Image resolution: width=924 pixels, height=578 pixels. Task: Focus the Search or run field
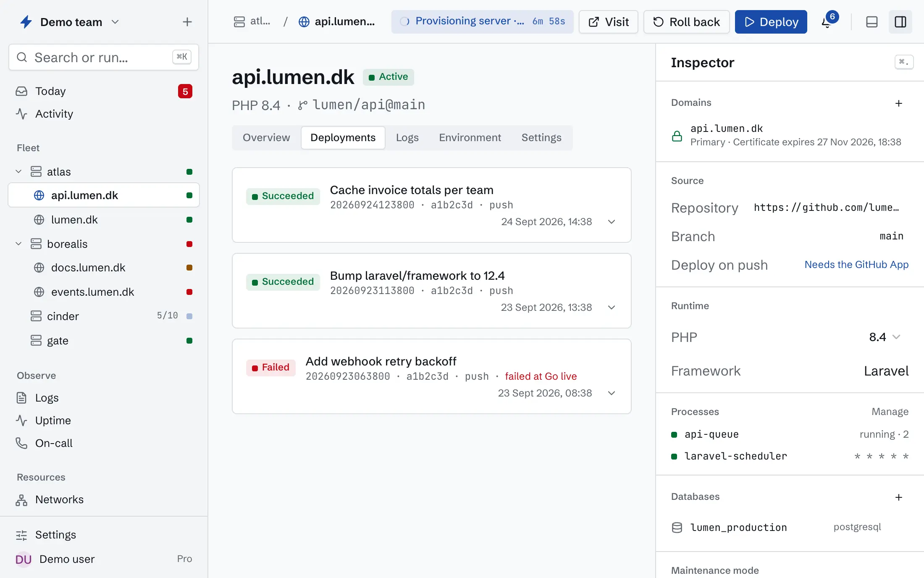pos(104,57)
